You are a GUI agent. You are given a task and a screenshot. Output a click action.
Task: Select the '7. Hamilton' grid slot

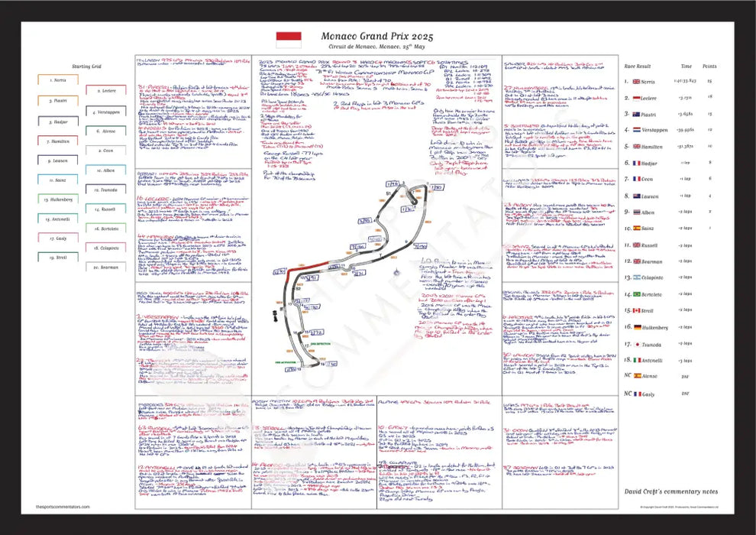click(57, 141)
